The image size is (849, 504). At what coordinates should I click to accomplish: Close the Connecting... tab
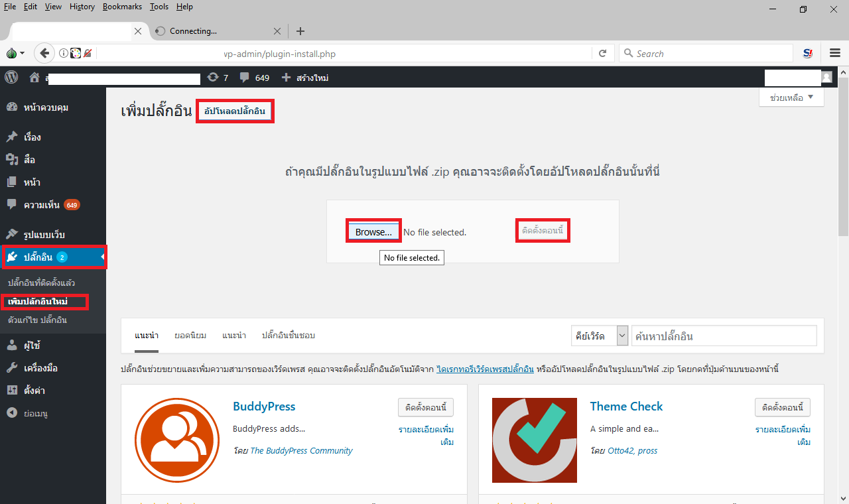tap(277, 31)
